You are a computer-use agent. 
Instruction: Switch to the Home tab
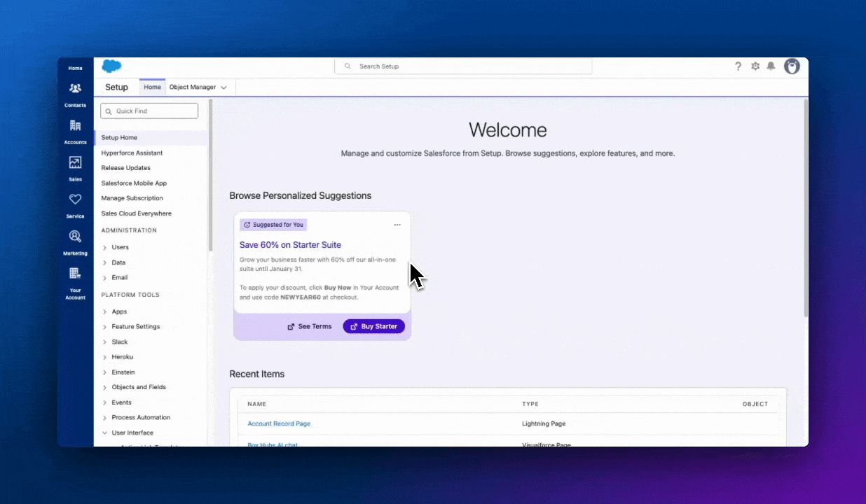pyautogui.click(x=152, y=87)
